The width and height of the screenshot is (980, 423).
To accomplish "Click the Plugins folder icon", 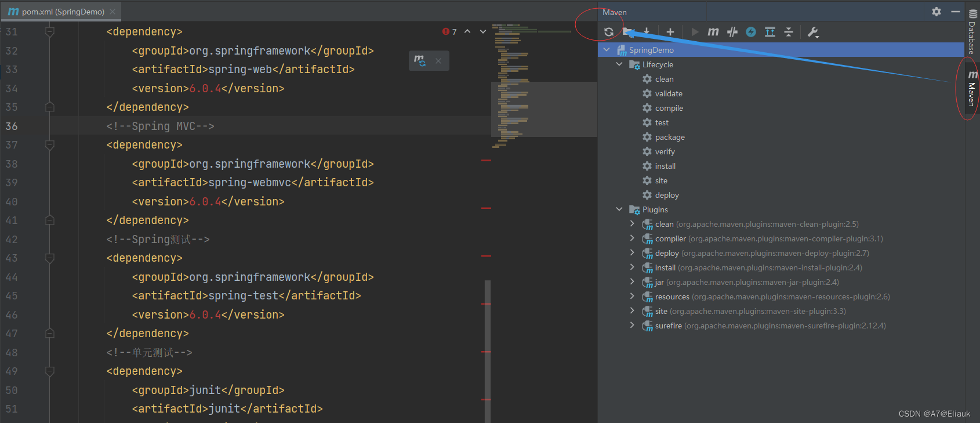I will (634, 209).
